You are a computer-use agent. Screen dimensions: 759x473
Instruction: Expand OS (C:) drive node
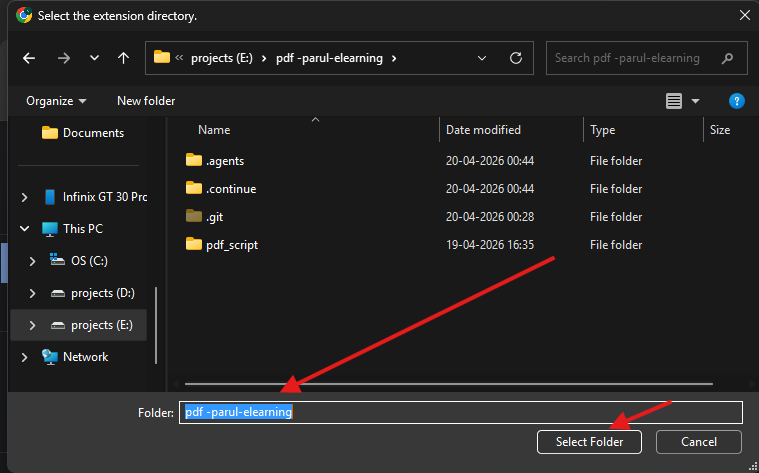(32, 261)
